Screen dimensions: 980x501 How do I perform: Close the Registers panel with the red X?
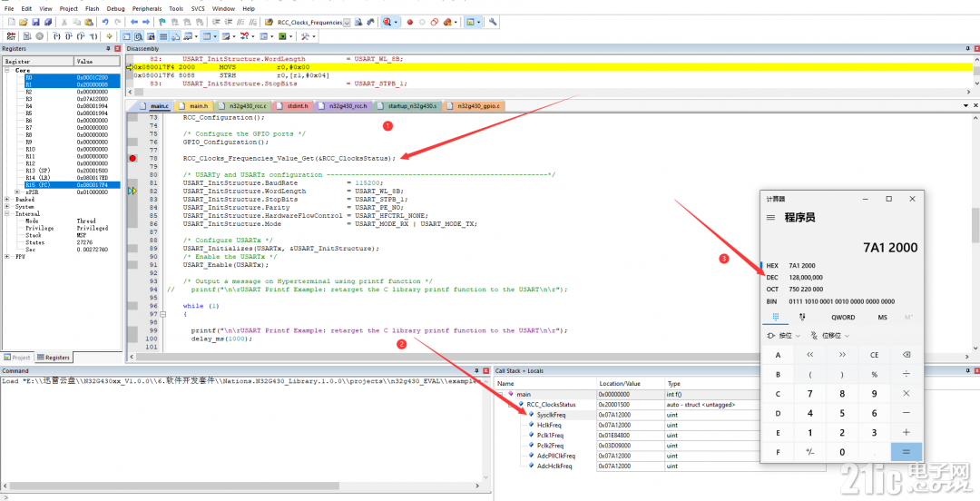click(x=117, y=48)
